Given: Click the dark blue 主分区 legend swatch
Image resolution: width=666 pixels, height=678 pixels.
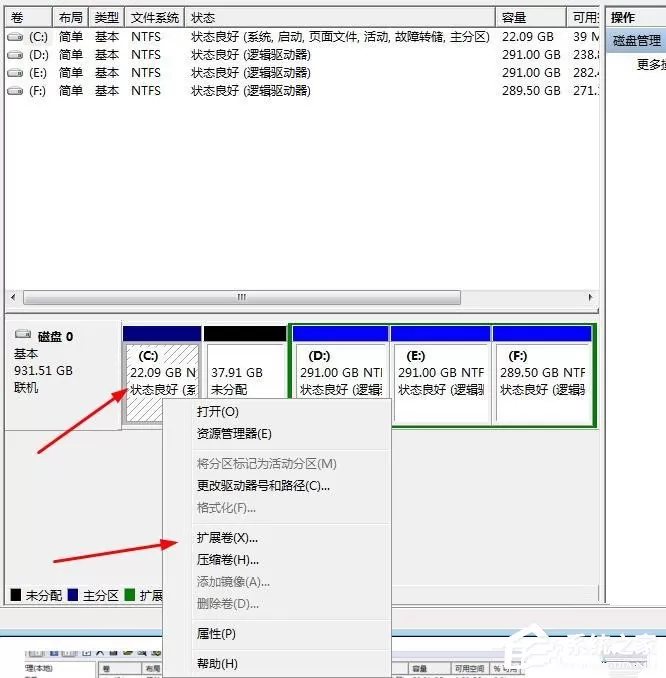Looking at the screenshot, I should [x=73, y=595].
